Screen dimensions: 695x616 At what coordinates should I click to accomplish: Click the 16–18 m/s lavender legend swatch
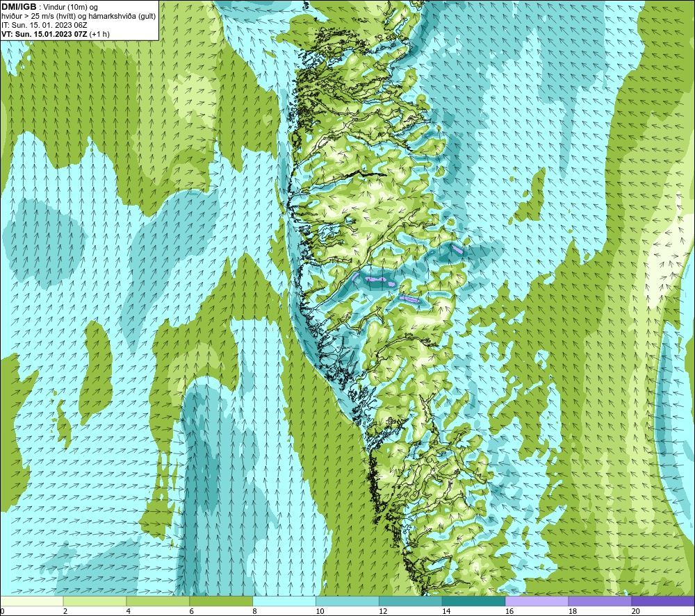[537, 601]
